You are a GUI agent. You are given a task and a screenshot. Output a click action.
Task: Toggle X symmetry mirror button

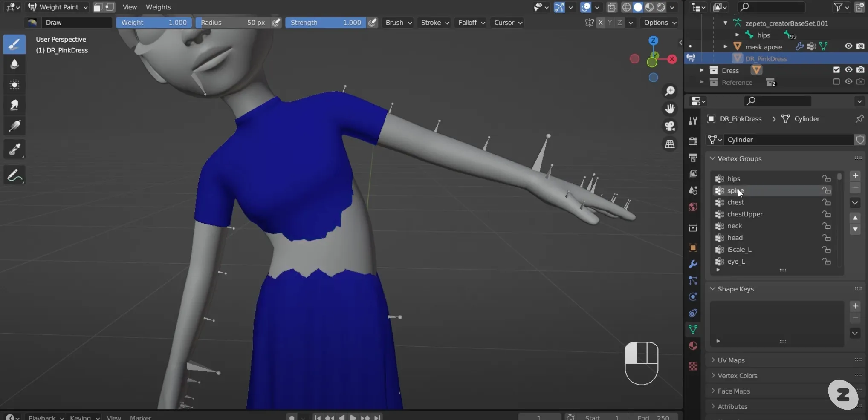600,23
